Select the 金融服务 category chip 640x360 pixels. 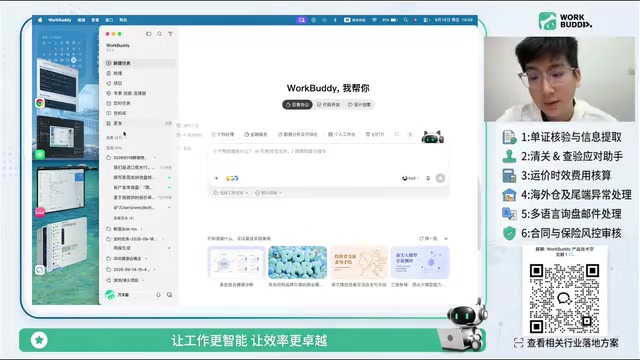click(x=256, y=134)
